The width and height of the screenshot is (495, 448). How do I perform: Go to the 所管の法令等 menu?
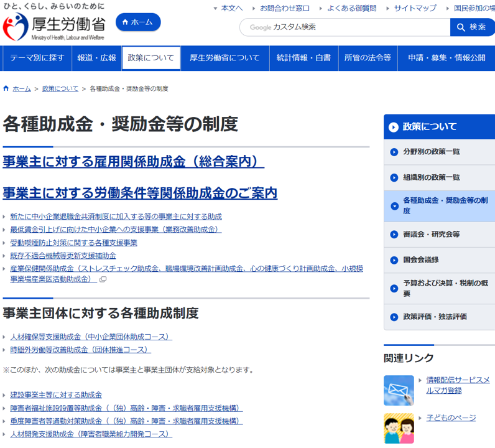point(368,58)
